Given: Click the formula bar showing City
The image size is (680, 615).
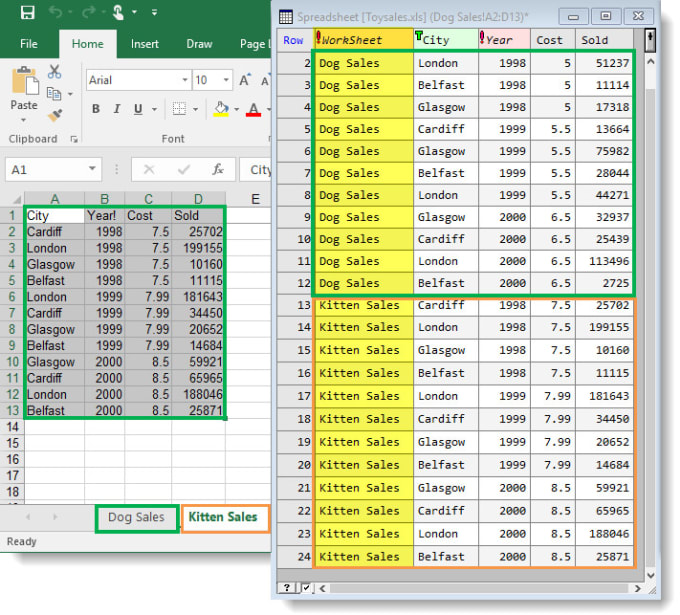Looking at the screenshot, I should click(x=256, y=170).
